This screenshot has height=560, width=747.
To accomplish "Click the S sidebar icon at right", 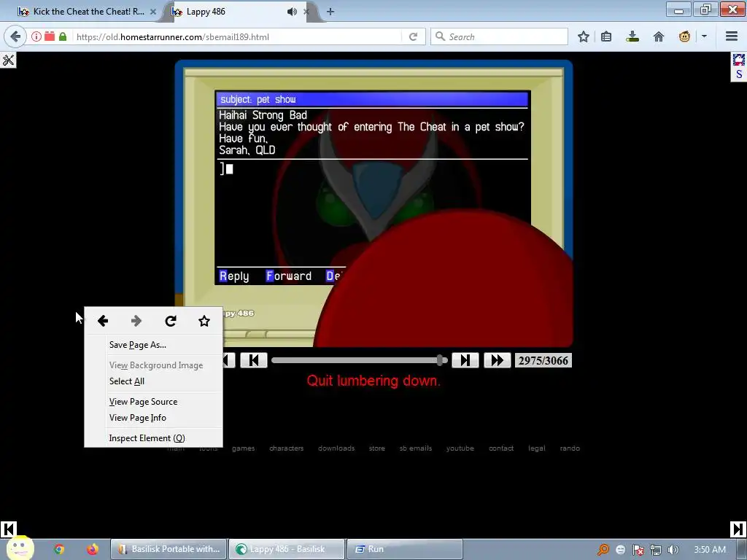I will click(x=739, y=74).
